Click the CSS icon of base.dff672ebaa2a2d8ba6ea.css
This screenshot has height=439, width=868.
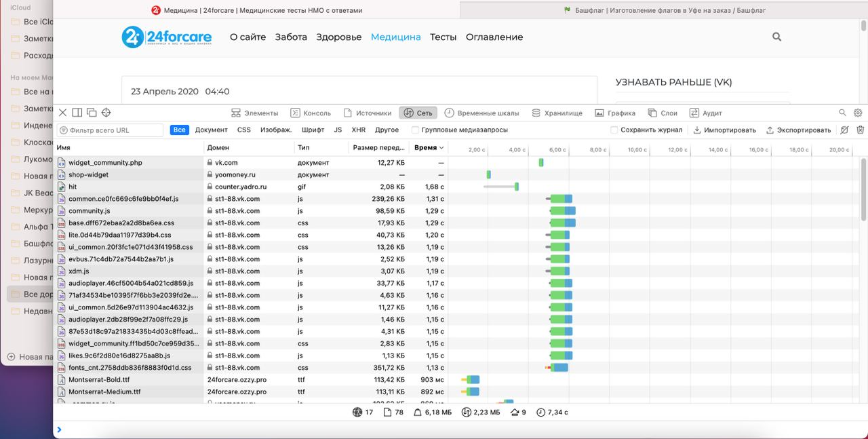(x=61, y=223)
